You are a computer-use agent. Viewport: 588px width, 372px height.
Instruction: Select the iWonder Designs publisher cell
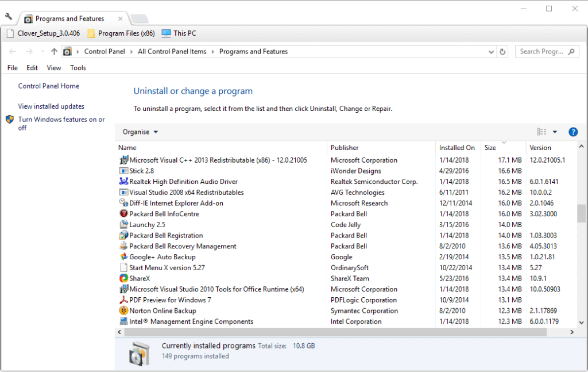(x=356, y=171)
